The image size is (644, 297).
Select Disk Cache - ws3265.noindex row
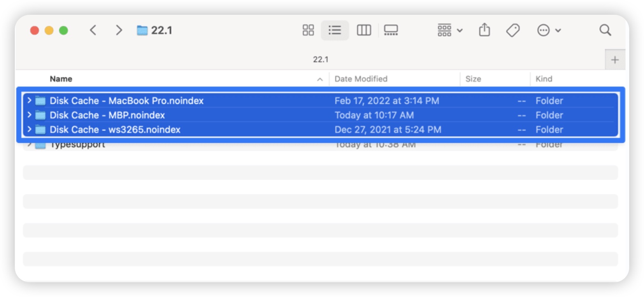pos(320,130)
